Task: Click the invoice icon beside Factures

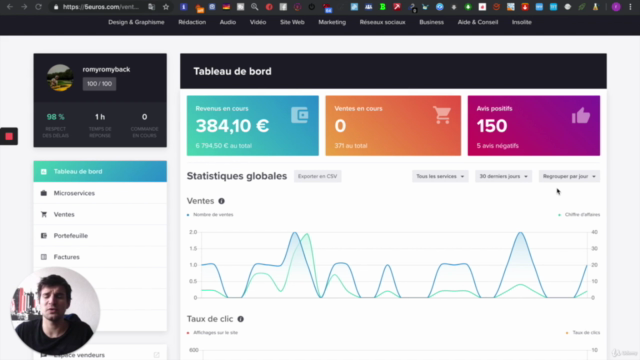Action: click(x=44, y=257)
